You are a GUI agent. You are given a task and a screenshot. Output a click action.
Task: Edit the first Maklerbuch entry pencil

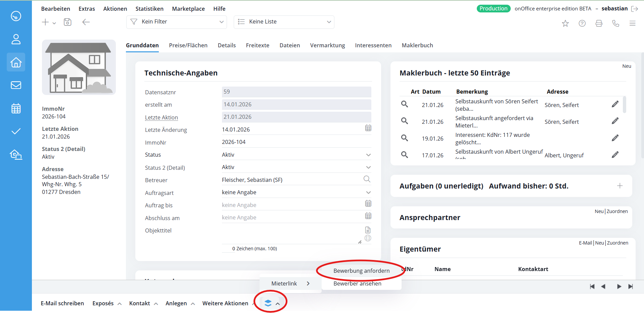(615, 104)
